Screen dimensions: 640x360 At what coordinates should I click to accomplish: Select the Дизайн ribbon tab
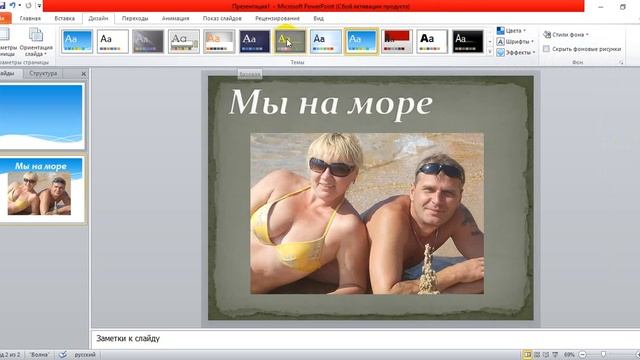tap(98, 18)
